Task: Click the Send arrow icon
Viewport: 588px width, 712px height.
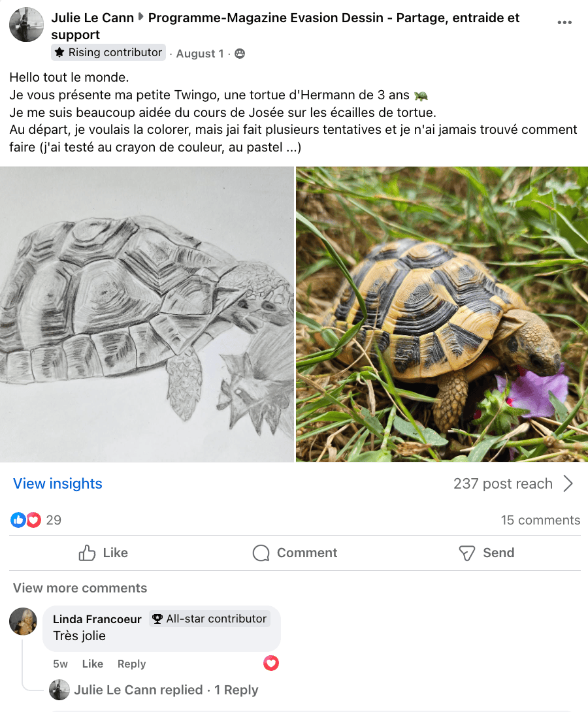Action: pyautogui.click(x=466, y=553)
